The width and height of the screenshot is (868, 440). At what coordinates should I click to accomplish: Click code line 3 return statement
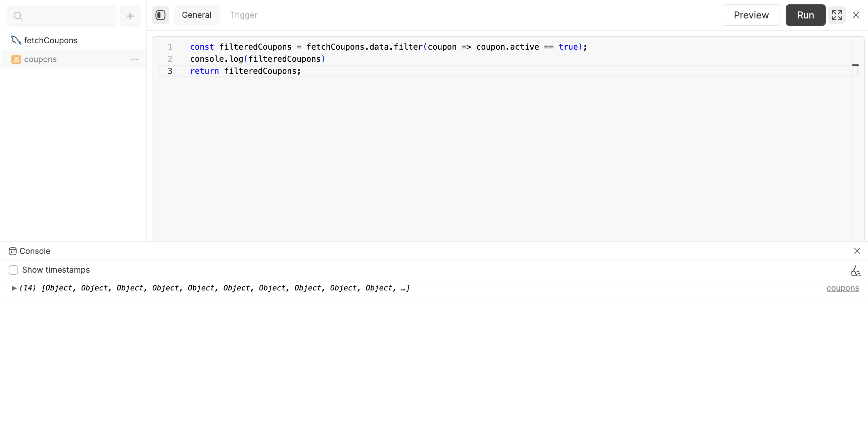245,71
